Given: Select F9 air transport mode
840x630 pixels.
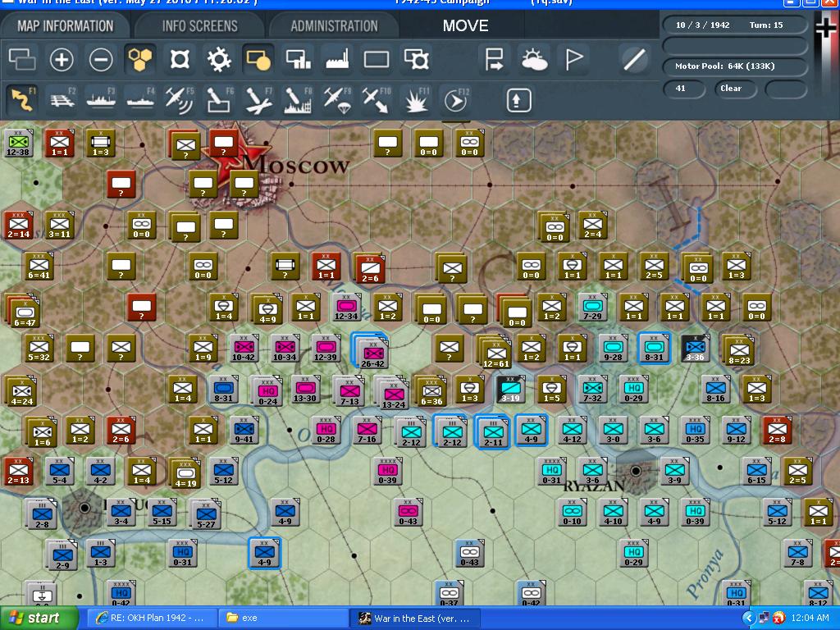Looking at the screenshot, I should pos(337,99).
